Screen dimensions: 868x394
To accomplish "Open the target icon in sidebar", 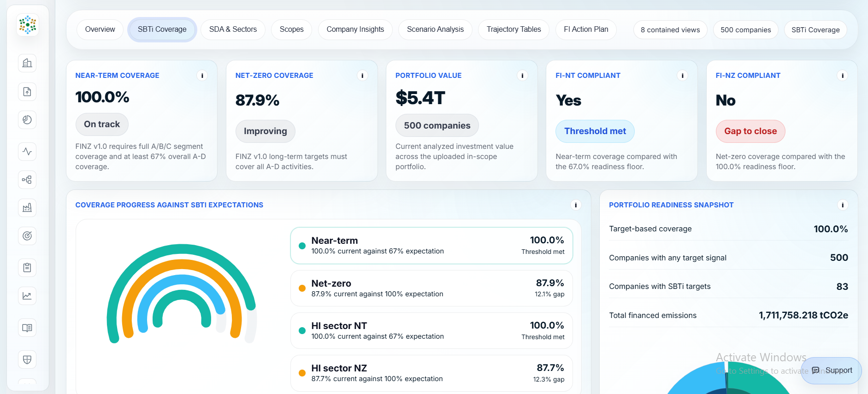I will click(27, 236).
